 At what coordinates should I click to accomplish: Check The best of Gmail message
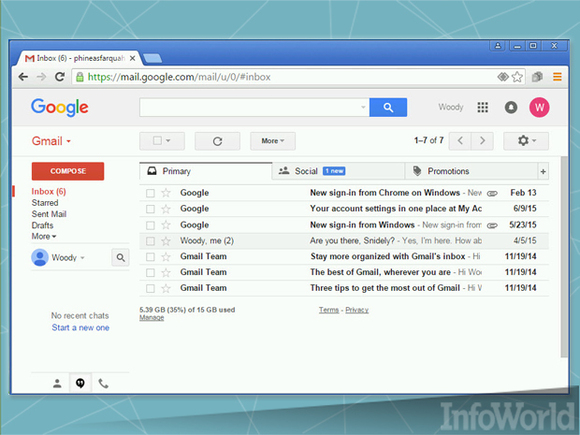pos(150,273)
